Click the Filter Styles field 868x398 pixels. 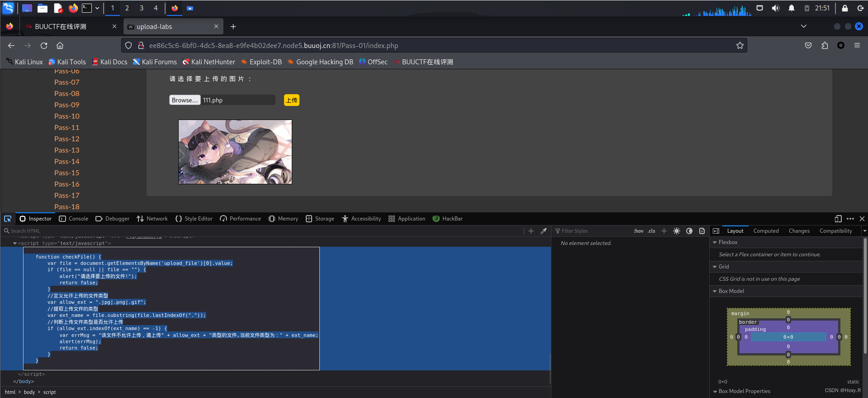[593, 231]
